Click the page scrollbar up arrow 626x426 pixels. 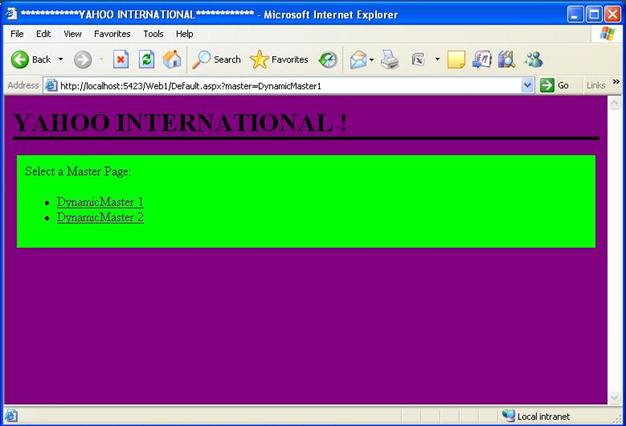click(x=614, y=103)
